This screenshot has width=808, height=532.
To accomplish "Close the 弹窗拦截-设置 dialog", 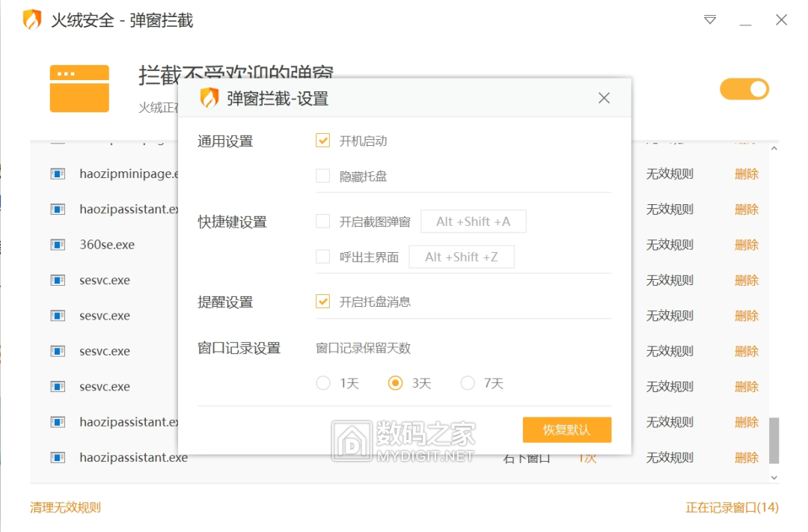I will coord(604,98).
